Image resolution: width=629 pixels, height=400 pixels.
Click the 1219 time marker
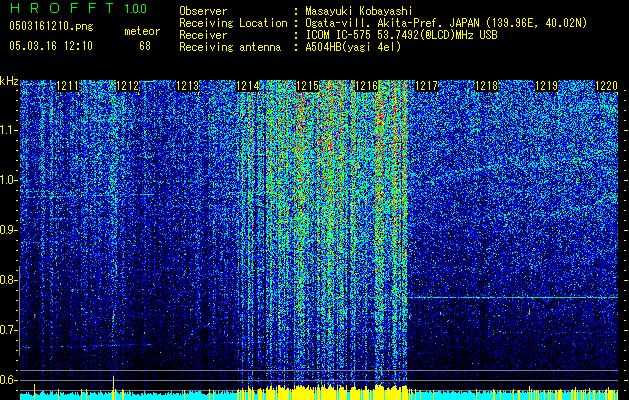[546, 86]
